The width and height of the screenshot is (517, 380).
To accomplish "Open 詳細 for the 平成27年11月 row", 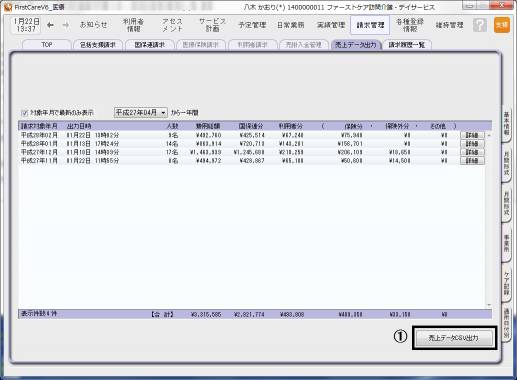I will click(472, 161).
